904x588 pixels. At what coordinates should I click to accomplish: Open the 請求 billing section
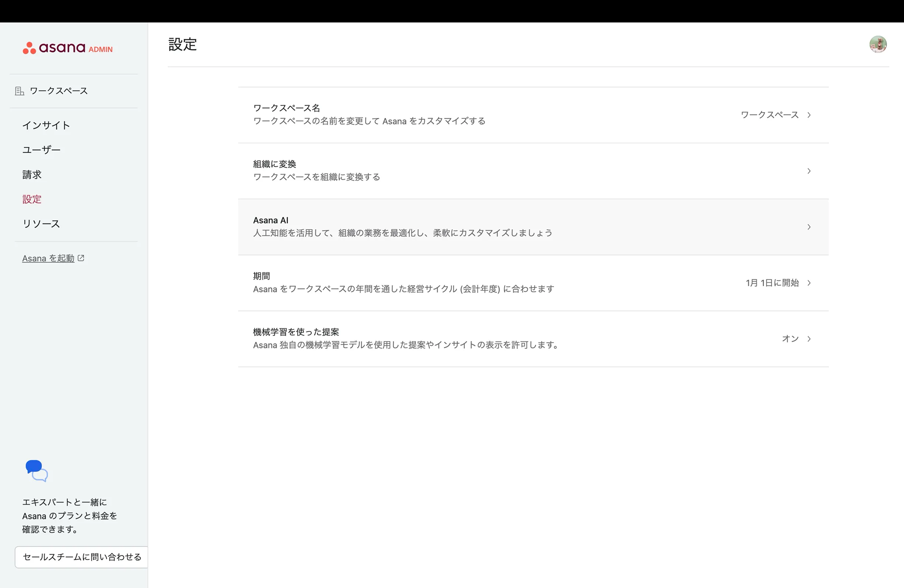tap(32, 175)
